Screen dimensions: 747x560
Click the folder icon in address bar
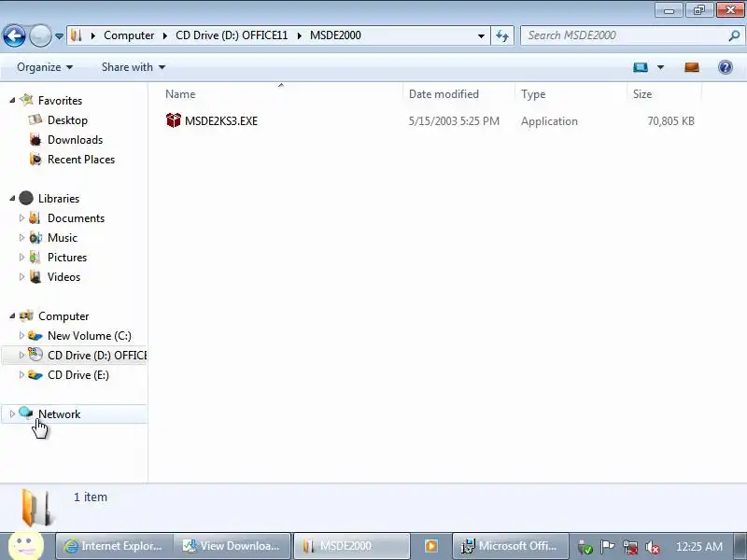click(77, 35)
